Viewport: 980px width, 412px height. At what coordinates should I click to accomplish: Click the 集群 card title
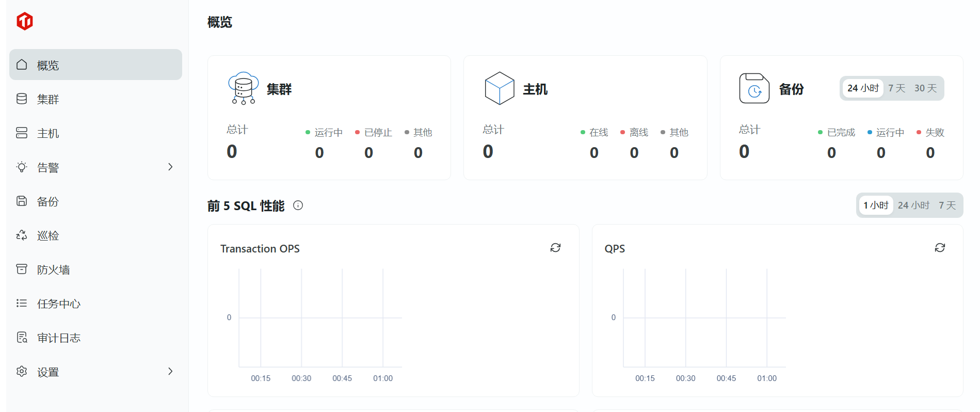279,89
